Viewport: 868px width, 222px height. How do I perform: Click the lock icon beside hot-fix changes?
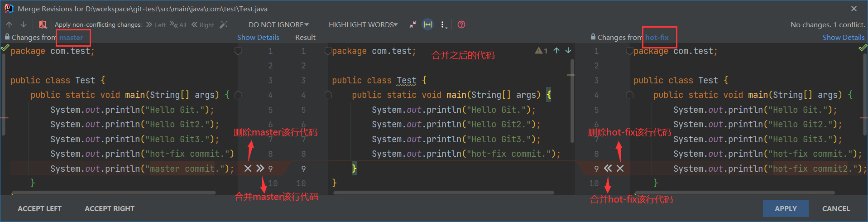point(593,37)
